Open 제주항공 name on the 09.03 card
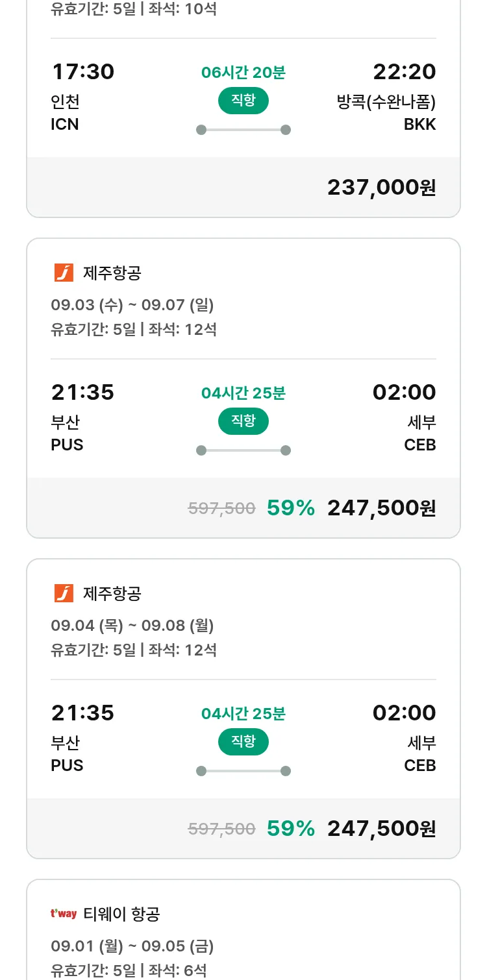Viewport: 487px width, 980px height. click(112, 273)
